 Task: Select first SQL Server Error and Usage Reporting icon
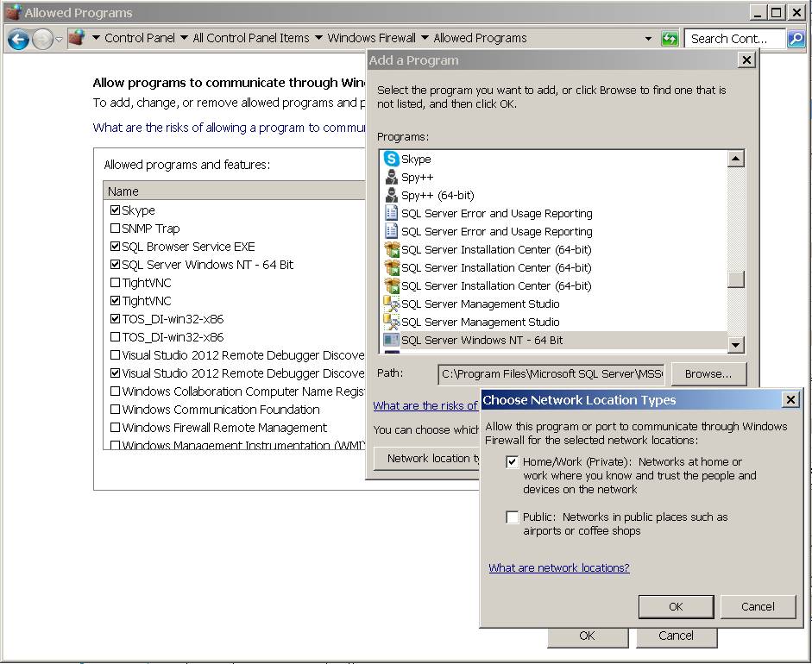392,213
